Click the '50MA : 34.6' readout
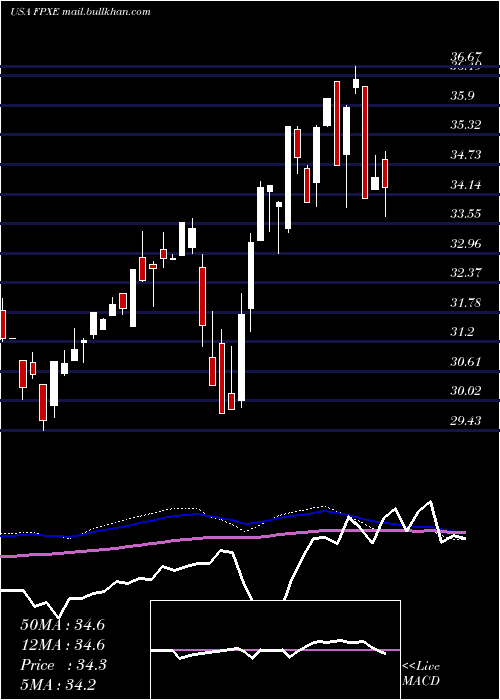500x700 pixels. coord(62,625)
